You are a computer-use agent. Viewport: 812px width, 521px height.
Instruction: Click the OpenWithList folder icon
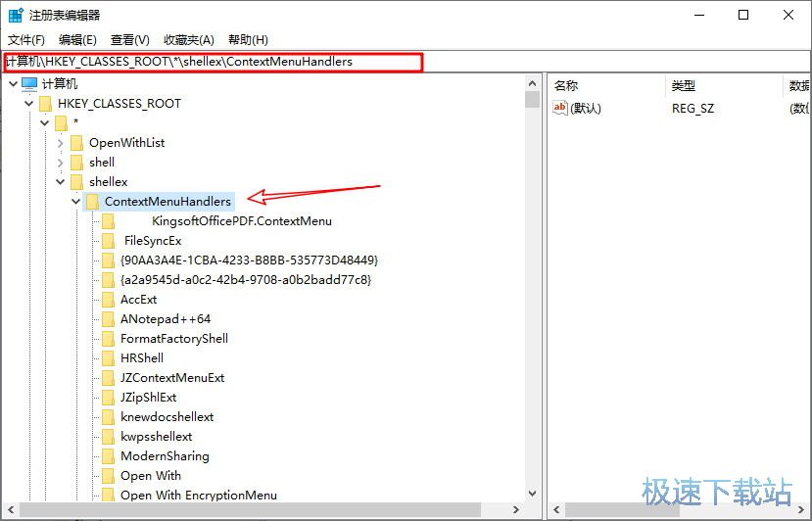[x=76, y=143]
